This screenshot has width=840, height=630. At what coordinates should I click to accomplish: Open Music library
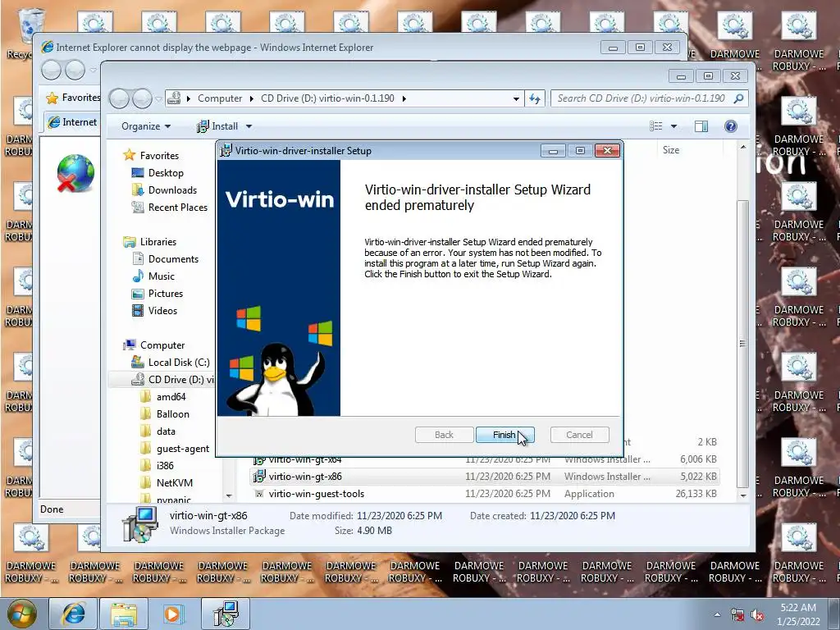tap(162, 276)
